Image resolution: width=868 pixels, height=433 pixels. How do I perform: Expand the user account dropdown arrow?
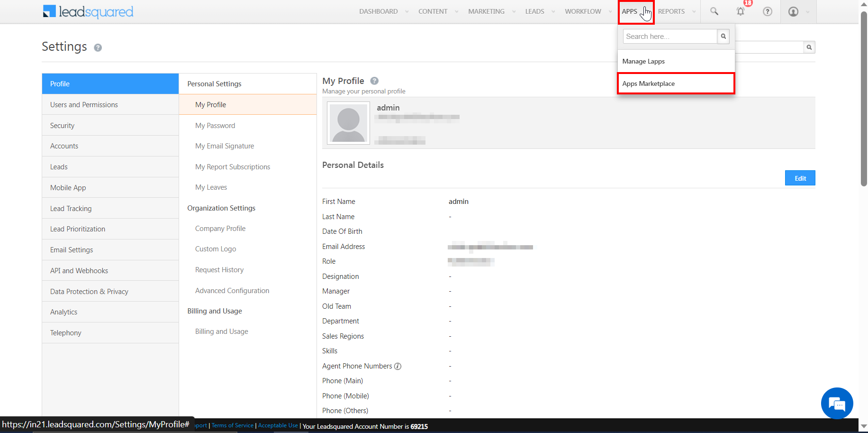point(808,12)
